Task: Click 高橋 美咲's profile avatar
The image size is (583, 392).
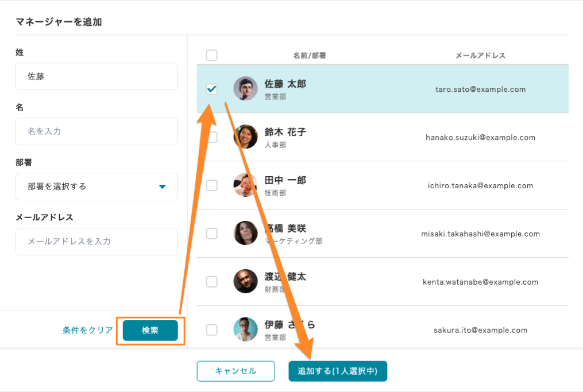Action: pyautogui.click(x=245, y=233)
